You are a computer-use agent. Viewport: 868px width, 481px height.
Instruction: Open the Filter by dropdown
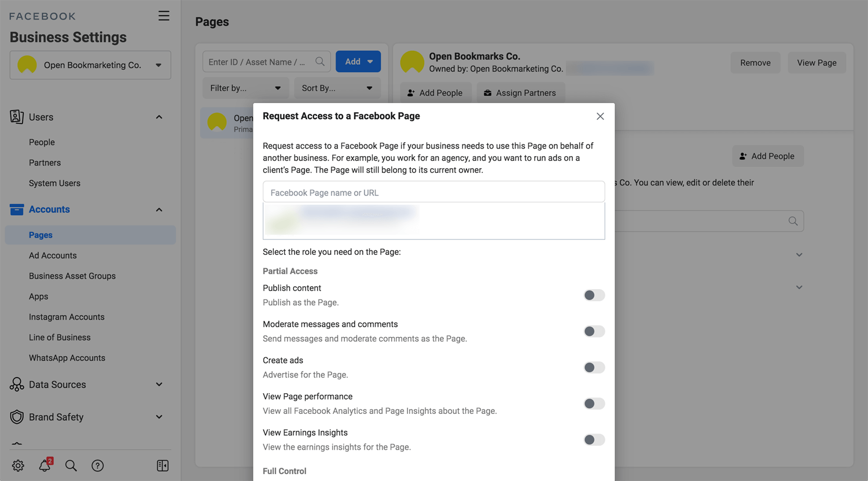[x=245, y=88]
